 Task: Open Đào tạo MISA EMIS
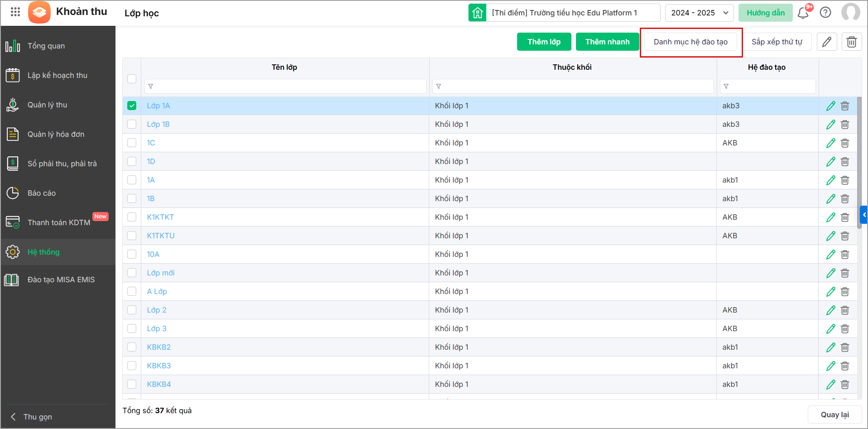point(58,280)
